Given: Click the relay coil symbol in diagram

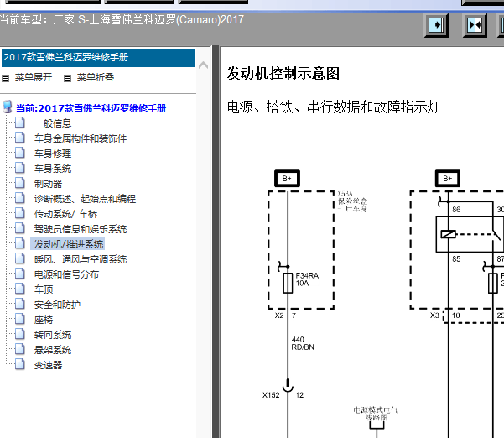Looking at the screenshot, I should pos(448,234).
